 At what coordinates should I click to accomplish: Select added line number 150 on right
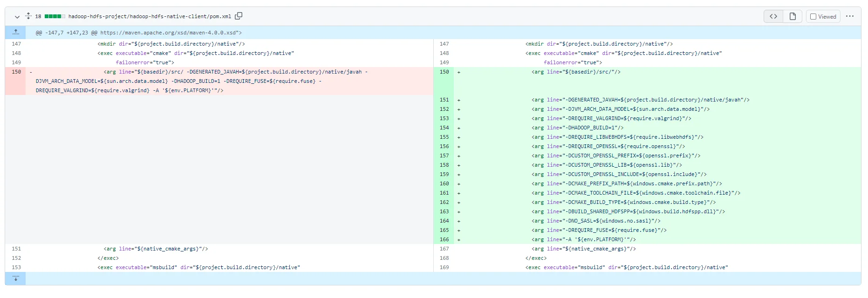pos(444,72)
